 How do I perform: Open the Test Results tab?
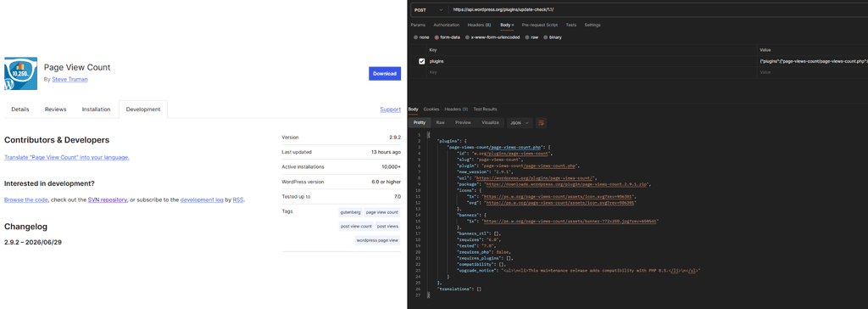coord(485,110)
